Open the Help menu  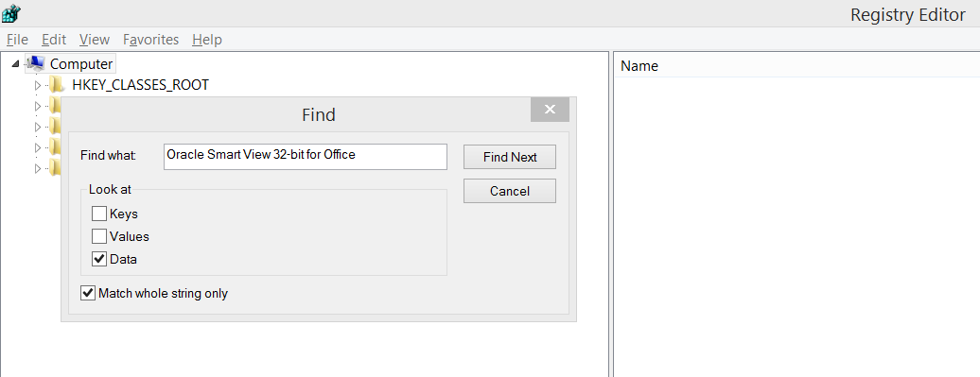click(x=207, y=40)
